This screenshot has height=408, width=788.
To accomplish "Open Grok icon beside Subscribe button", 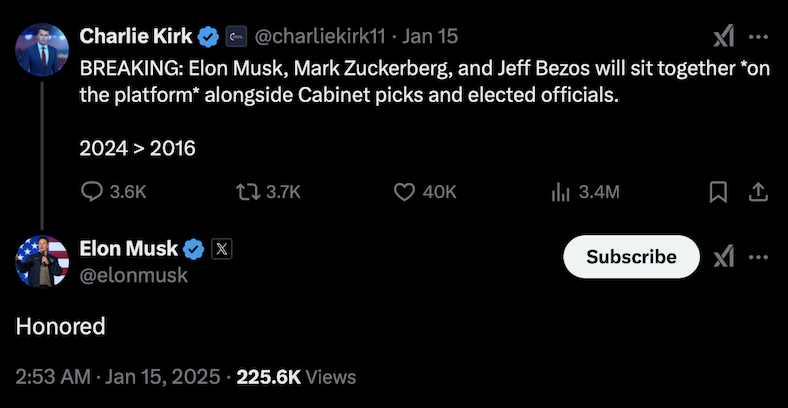I will pos(723,257).
